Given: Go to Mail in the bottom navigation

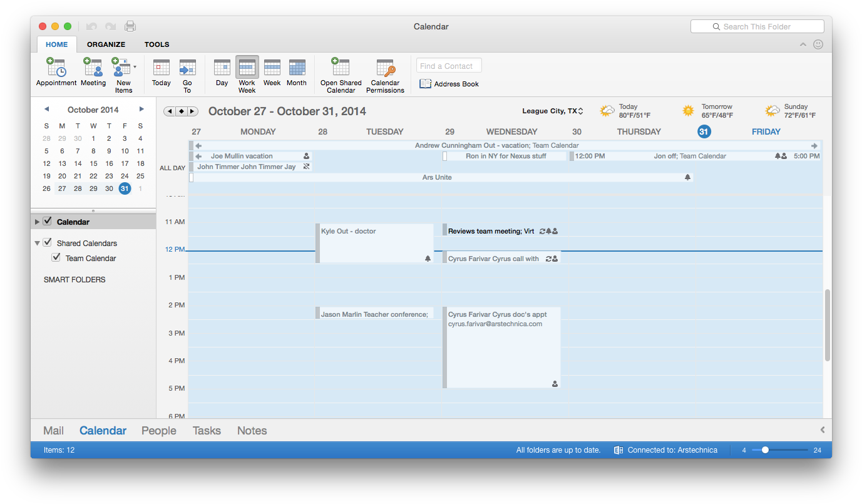Looking at the screenshot, I should click(x=53, y=431).
